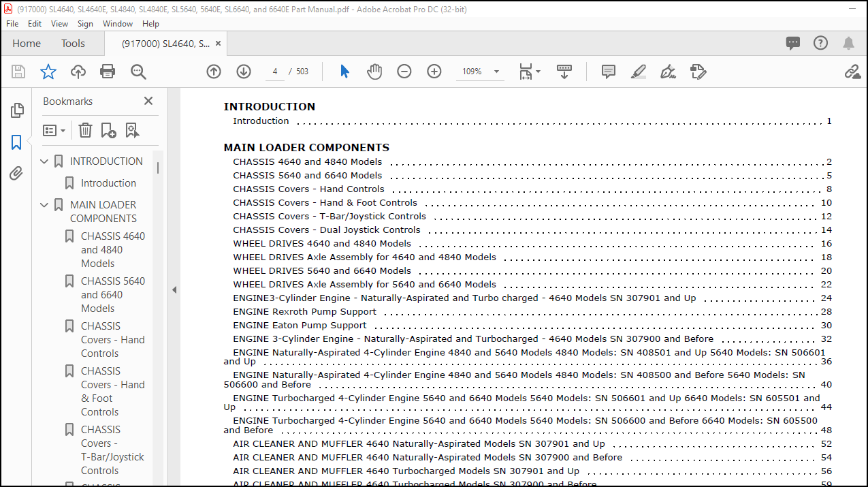Open CHASSIS 5640 and 6640 Models bookmark
Image resolution: width=868 pixels, height=487 pixels.
[x=113, y=295]
